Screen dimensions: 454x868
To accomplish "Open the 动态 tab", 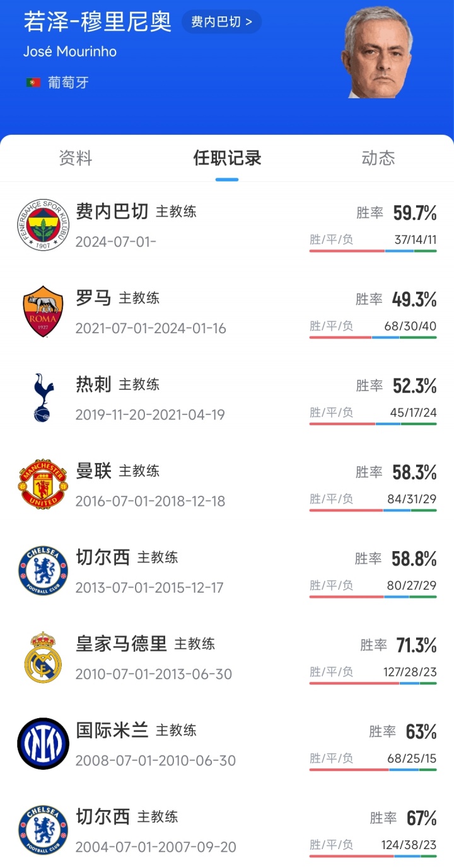I will tap(378, 158).
